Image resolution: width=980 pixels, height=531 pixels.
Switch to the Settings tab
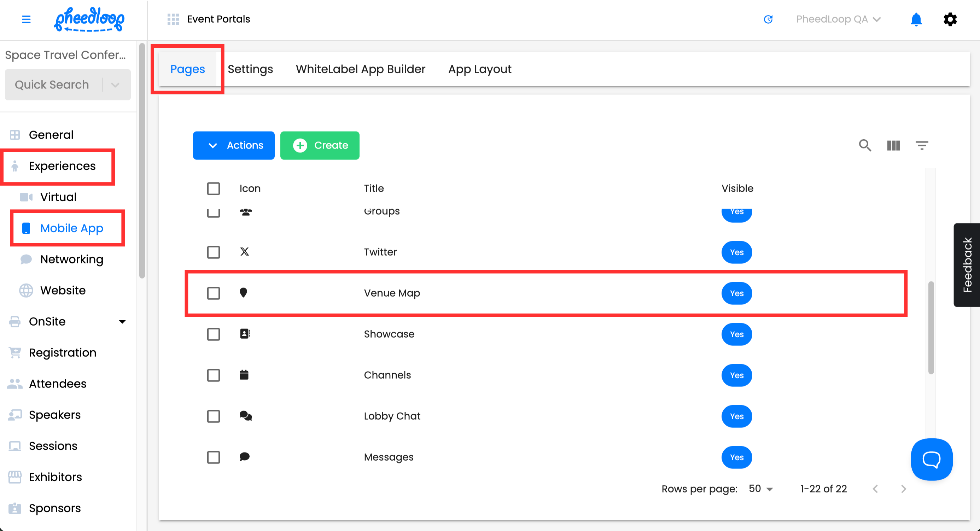[250, 69]
